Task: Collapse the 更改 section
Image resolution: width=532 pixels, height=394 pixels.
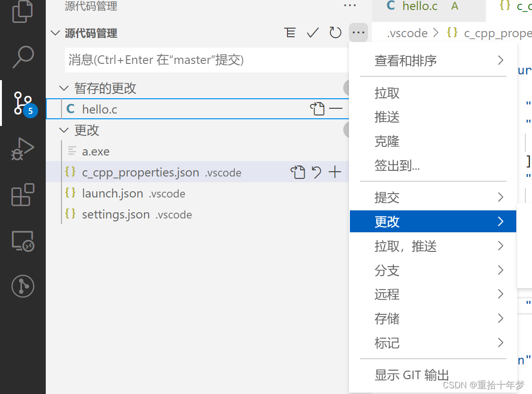Action: [x=64, y=130]
